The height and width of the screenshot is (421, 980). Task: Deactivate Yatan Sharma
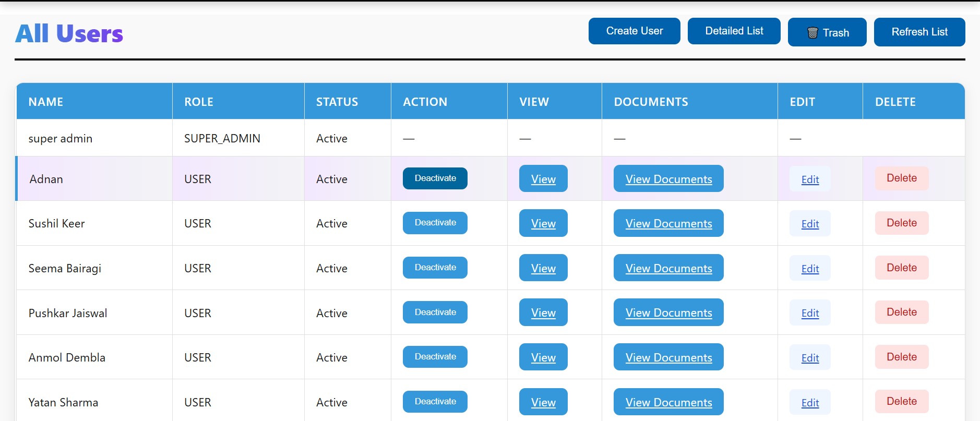click(x=435, y=402)
